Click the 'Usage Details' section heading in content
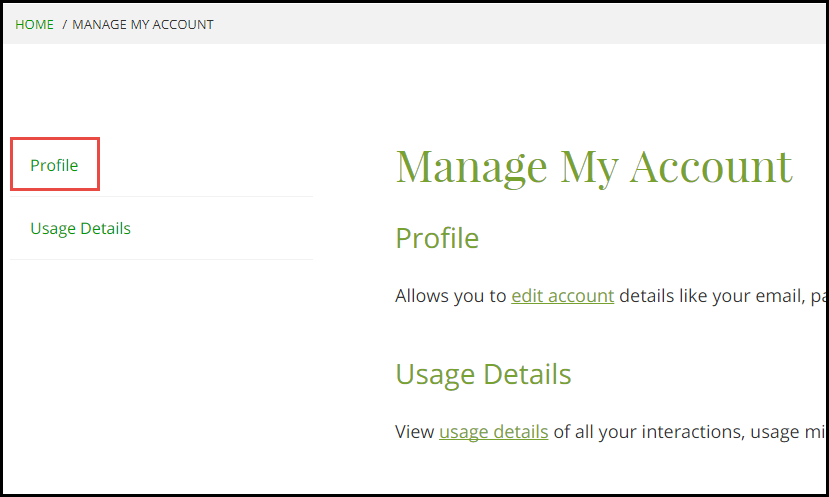829x497 pixels. tap(483, 374)
